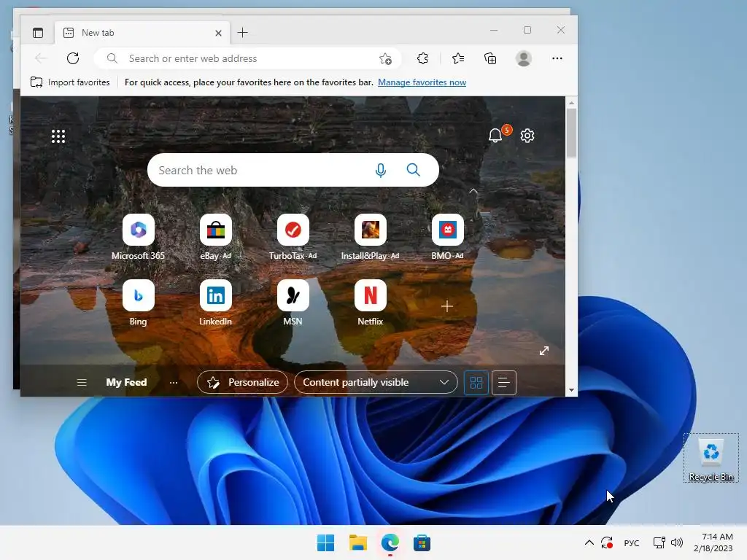
Task: Open Microsoft Store from taskbar
Action: [x=422, y=542]
